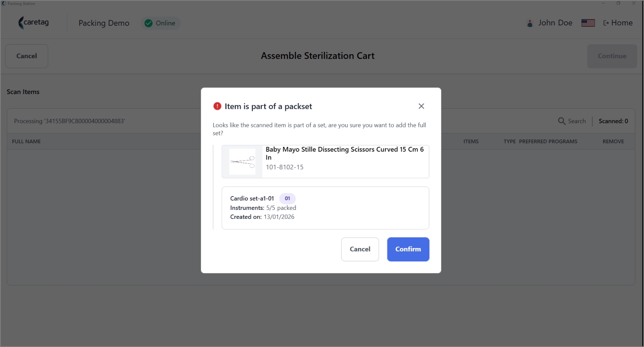Click the top-left Cancel button

pyautogui.click(x=26, y=56)
